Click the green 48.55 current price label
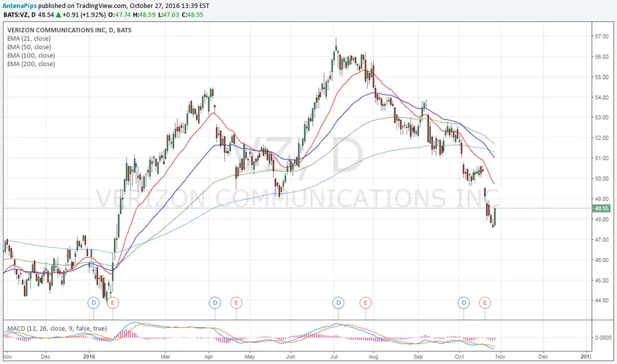617x364 pixels. tap(602, 208)
